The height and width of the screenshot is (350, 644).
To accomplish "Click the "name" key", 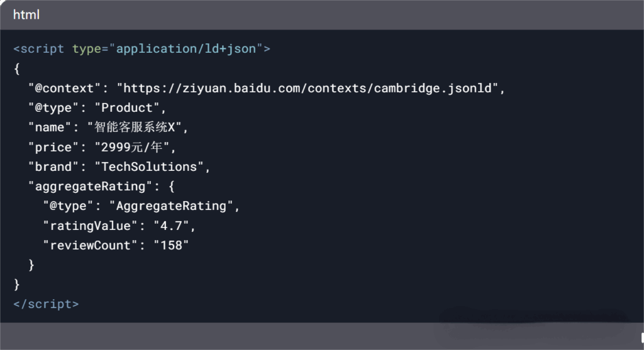I will 50,128.
